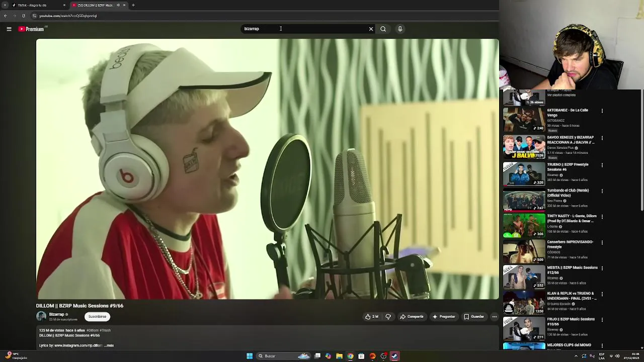Show hidden system tray icons
This screenshot has height=362, width=644.
coord(576,356)
